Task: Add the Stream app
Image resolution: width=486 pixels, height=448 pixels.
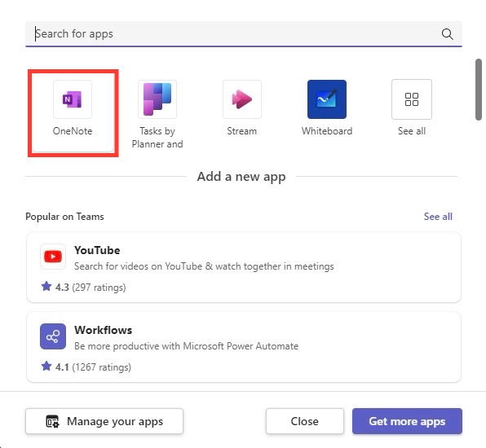Action: pyautogui.click(x=241, y=99)
